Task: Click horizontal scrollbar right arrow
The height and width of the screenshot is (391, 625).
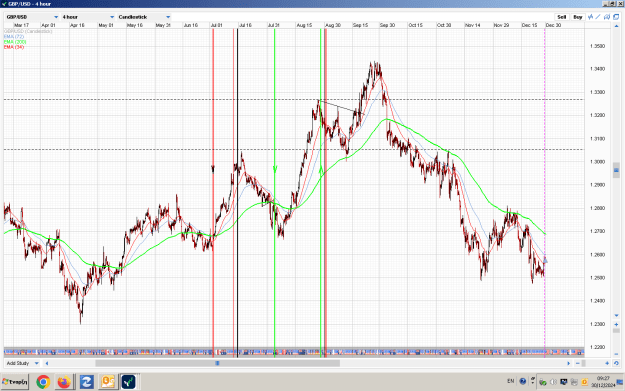Action: (x=568, y=363)
